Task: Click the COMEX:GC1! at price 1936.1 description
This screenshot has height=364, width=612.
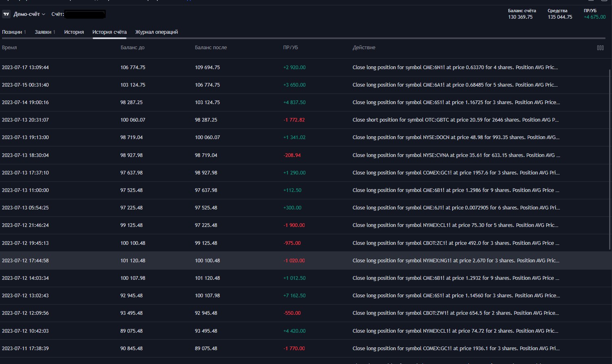Action: tap(456, 349)
